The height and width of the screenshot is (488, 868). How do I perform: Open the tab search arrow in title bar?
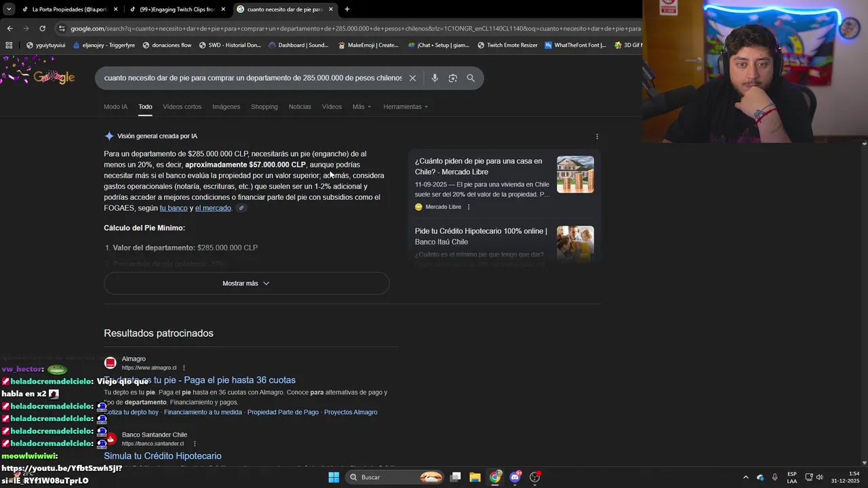pos(9,9)
